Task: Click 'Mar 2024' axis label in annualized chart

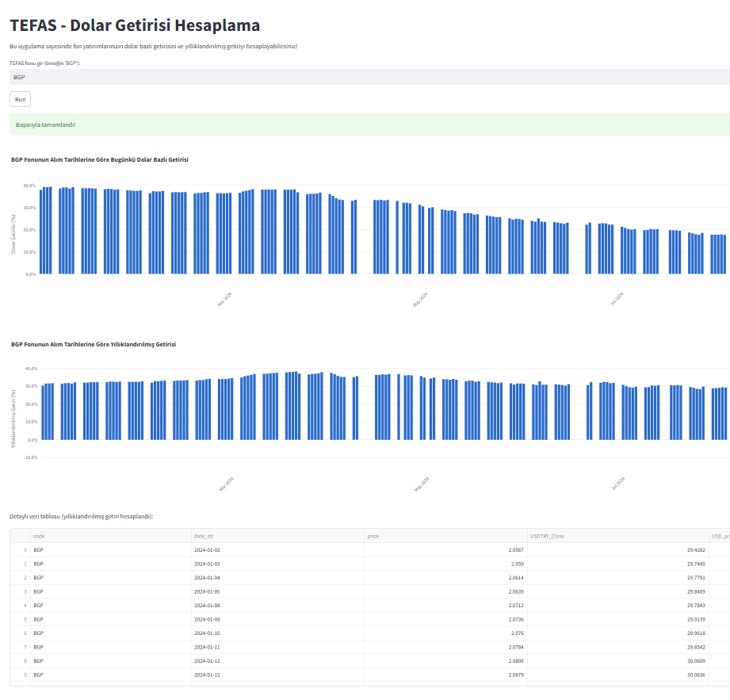Action: [226, 484]
